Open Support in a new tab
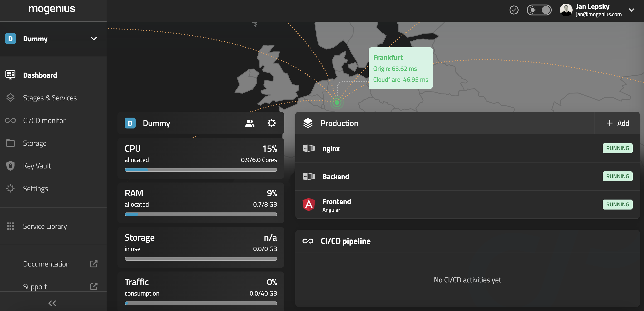 tap(35, 286)
